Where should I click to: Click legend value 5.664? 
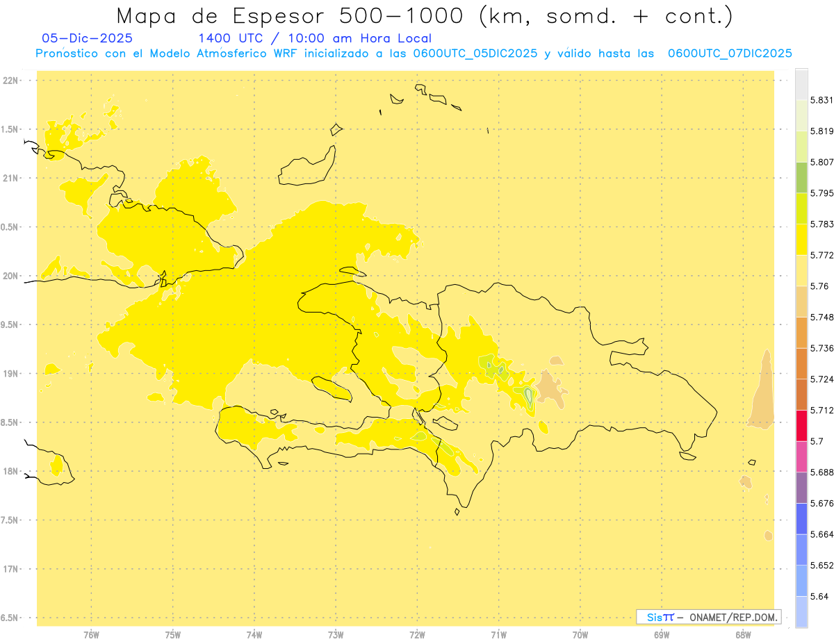pos(822,534)
